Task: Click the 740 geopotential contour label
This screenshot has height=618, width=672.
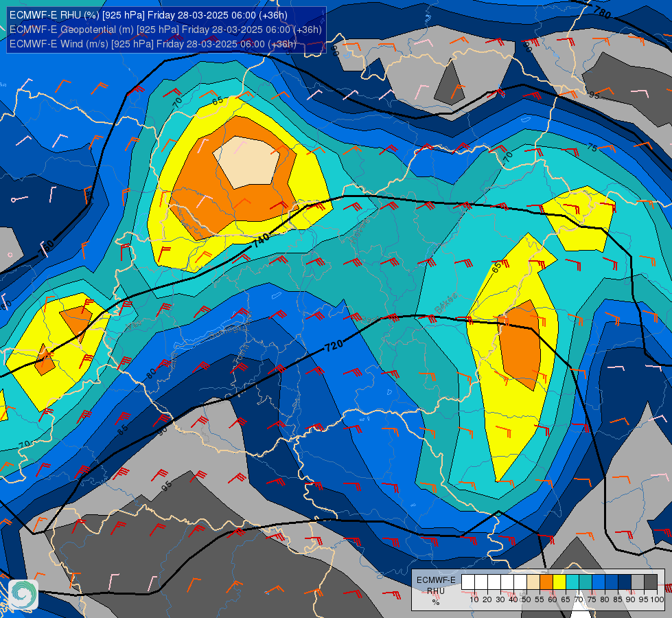Action: point(261,240)
